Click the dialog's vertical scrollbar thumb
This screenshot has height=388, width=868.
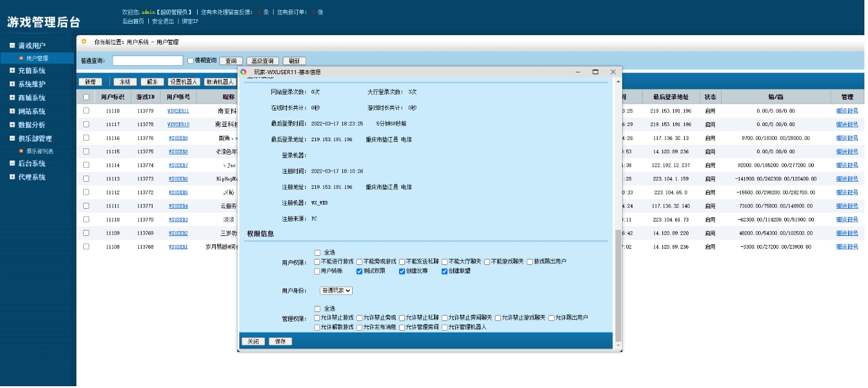point(617,286)
